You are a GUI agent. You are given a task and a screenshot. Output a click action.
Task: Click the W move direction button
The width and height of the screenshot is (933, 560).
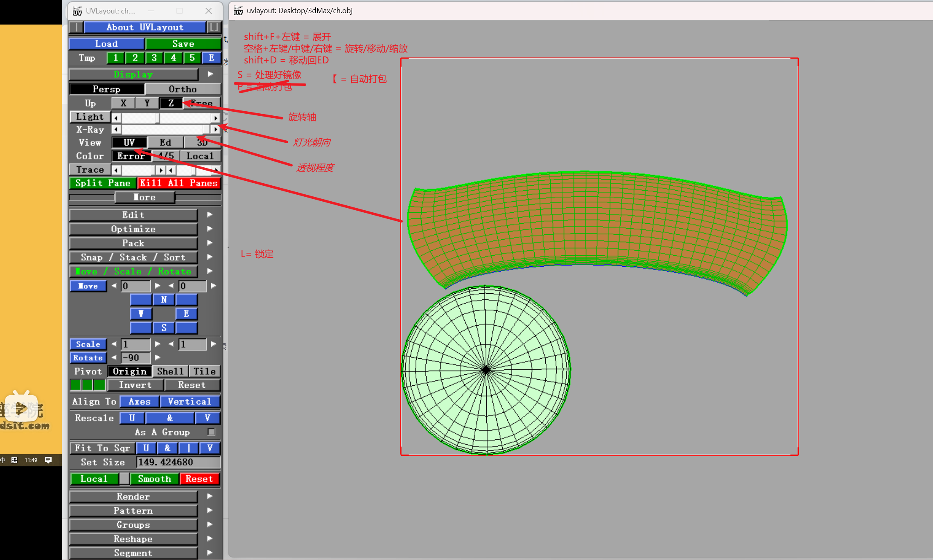[x=141, y=314]
